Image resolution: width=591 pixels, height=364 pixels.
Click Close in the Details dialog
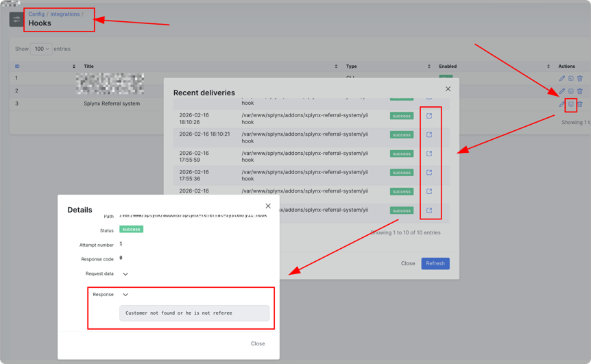257,343
